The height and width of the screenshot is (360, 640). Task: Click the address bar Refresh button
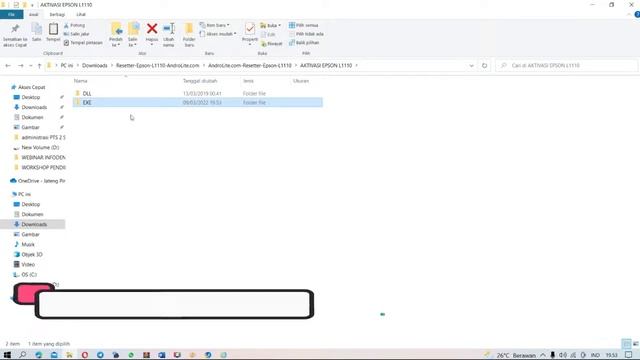(484, 65)
